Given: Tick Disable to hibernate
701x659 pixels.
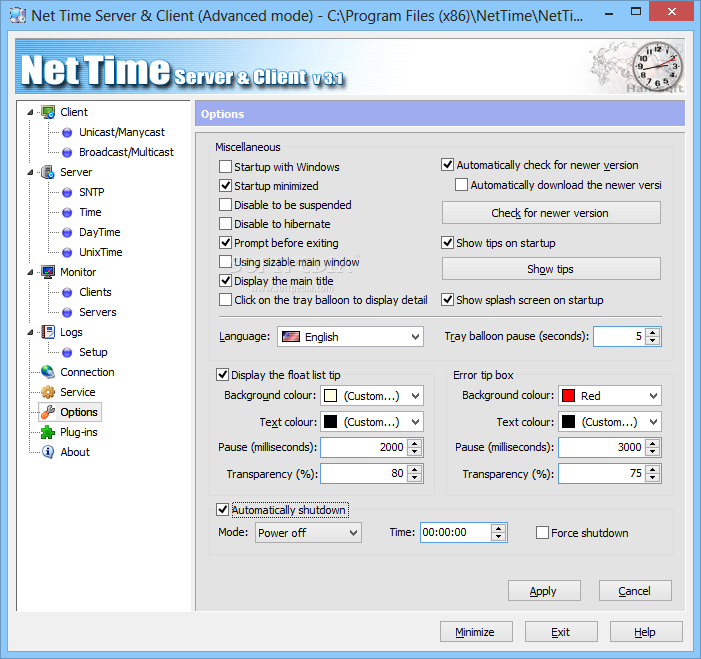Looking at the screenshot, I should click(x=225, y=224).
